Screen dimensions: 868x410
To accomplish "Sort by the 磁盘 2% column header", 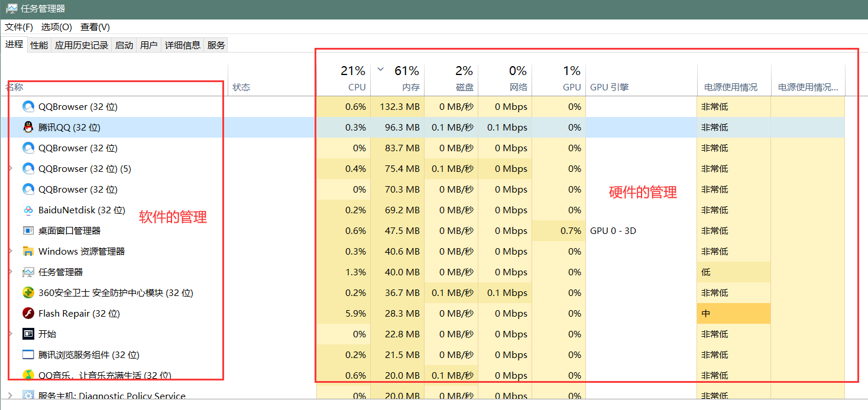I will (451, 79).
